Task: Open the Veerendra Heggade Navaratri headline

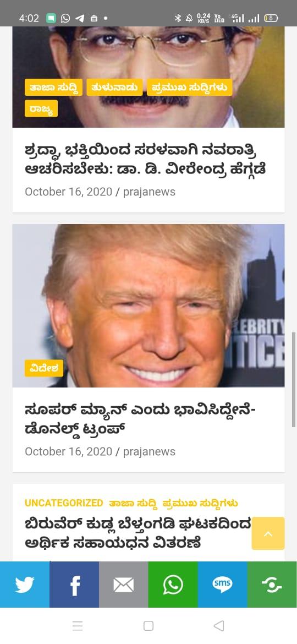Action: 145,160
